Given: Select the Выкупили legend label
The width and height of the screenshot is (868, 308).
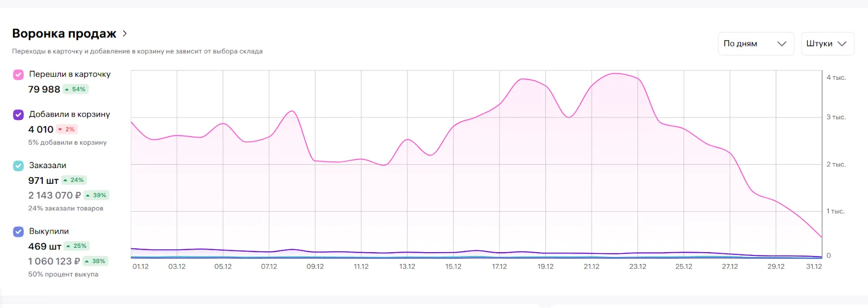Looking at the screenshot, I should (x=49, y=232).
